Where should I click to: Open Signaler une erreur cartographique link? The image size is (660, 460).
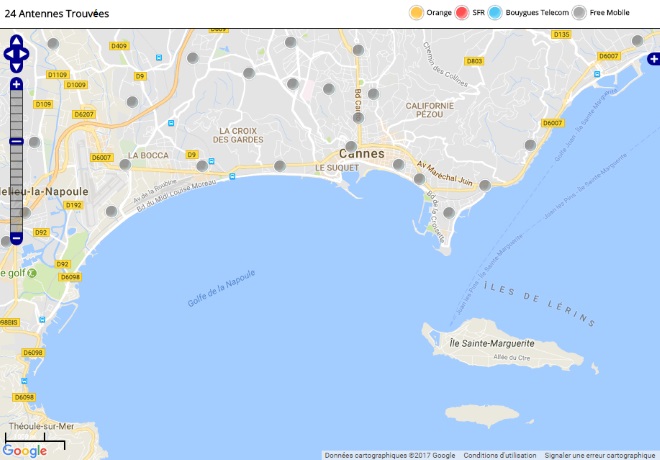(600, 455)
